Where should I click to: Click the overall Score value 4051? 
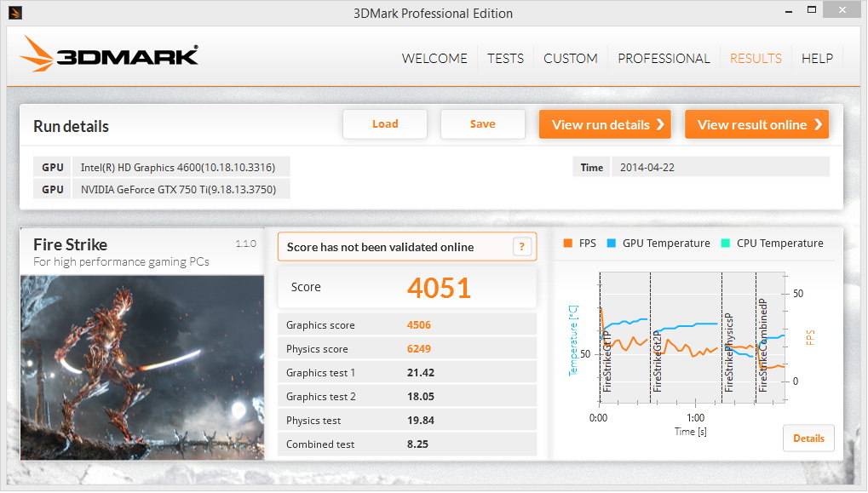pyautogui.click(x=439, y=289)
